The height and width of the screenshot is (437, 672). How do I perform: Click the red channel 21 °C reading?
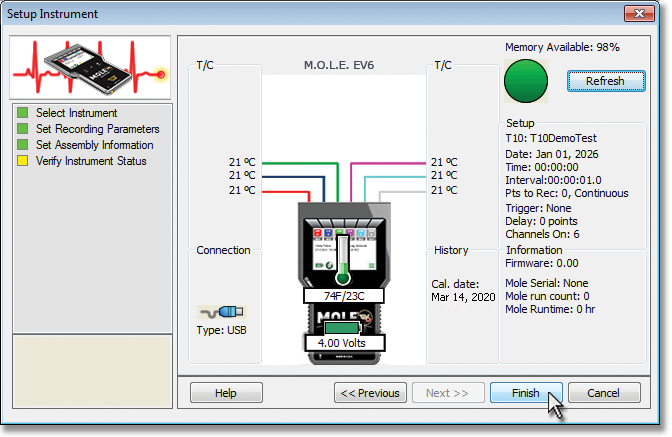tap(242, 190)
